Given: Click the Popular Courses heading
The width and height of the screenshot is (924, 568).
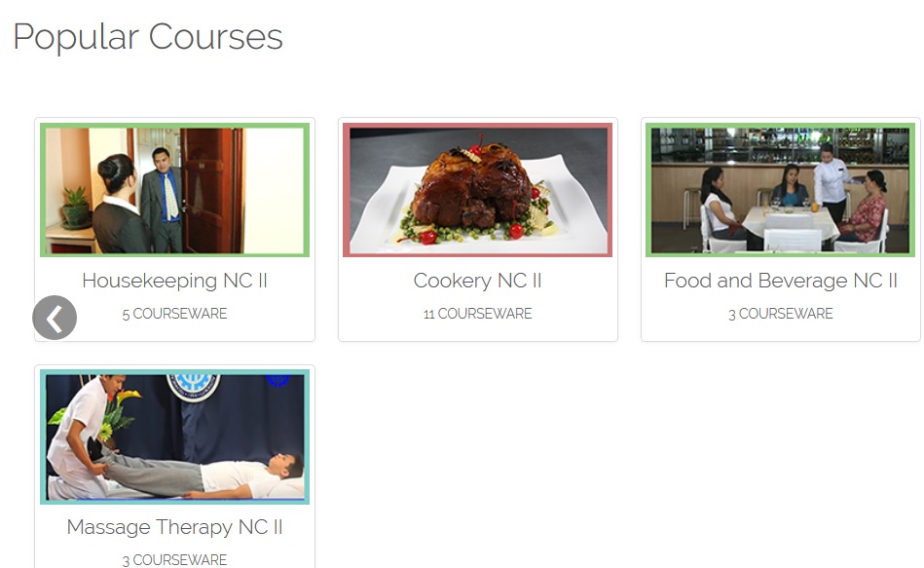Looking at the screenshot, I should pyautogui.click(x=148, y=37).
